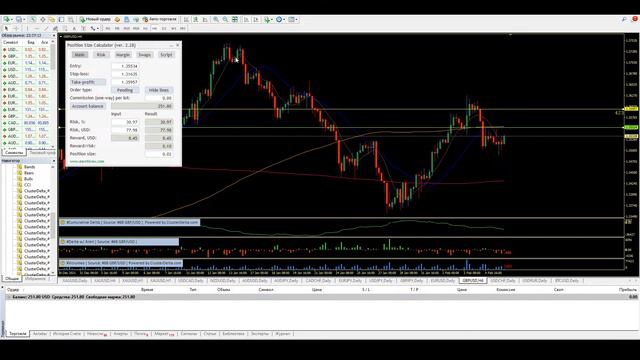This screenshot has width=640, height=360.
Task: Sort terminal by Прибыль column header
Action: (627, 289)
